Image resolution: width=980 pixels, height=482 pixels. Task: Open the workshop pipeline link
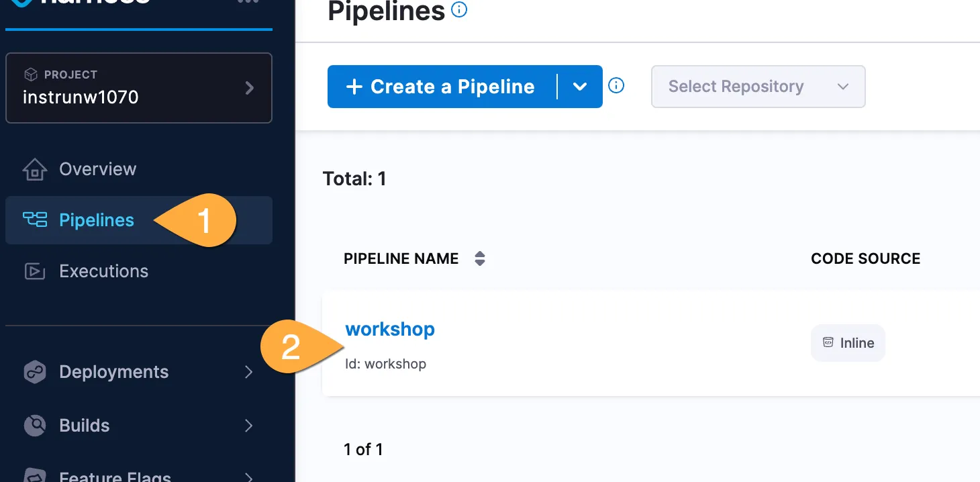pyautogui.click(x=389, y=330)
